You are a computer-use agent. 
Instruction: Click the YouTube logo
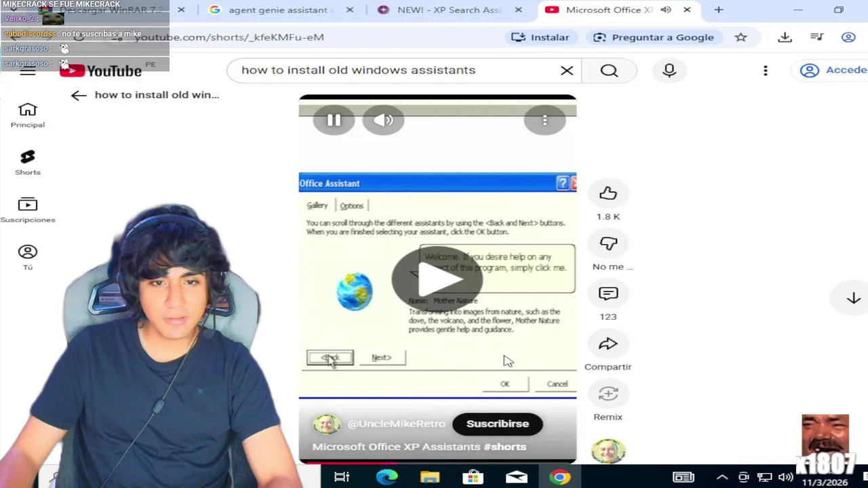(100, 71)
